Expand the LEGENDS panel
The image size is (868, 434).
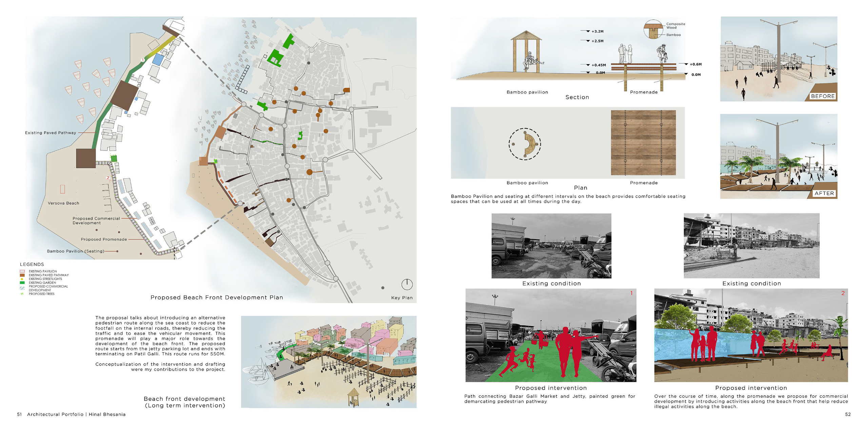[x=32, y=264]
